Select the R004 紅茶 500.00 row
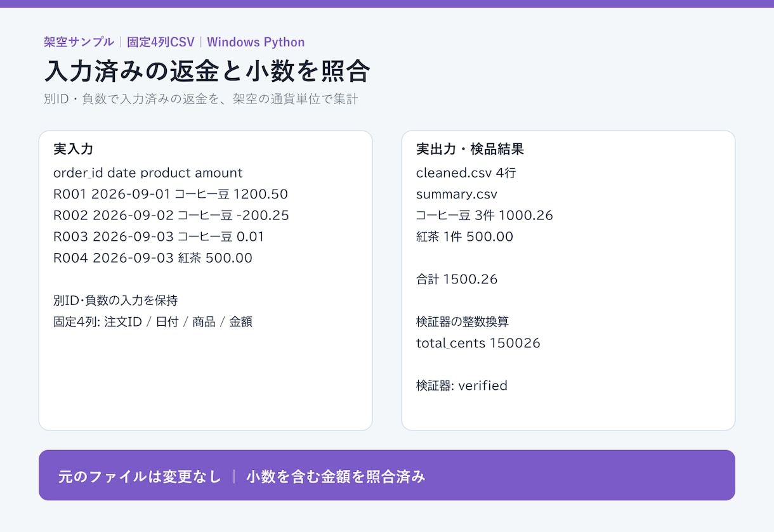Viewport: 774px width, 532px height. tap(153, 257)
